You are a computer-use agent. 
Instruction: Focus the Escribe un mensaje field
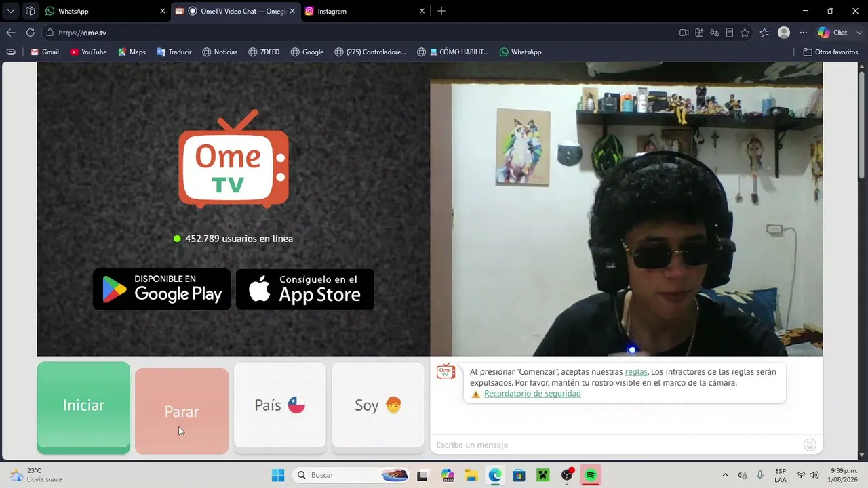coord(617,445)
